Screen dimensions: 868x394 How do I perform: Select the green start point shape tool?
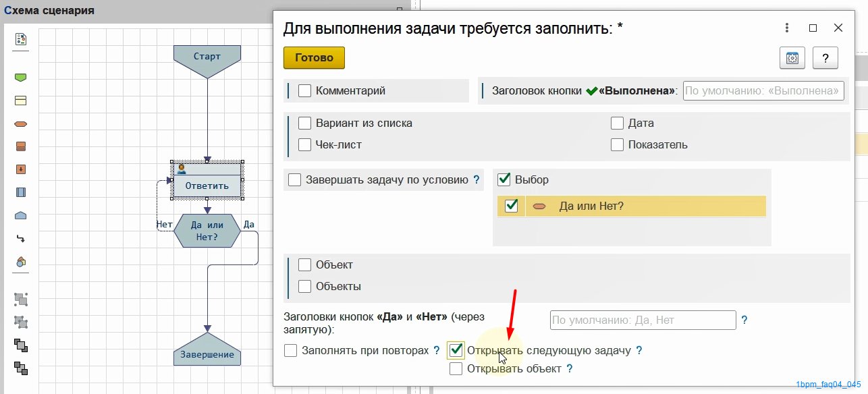[x=20, y=78]
